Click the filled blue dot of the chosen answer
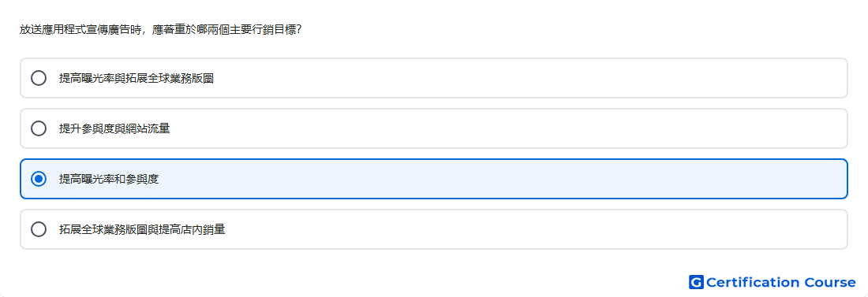This screenshot has height=297, width=868. 39,179
